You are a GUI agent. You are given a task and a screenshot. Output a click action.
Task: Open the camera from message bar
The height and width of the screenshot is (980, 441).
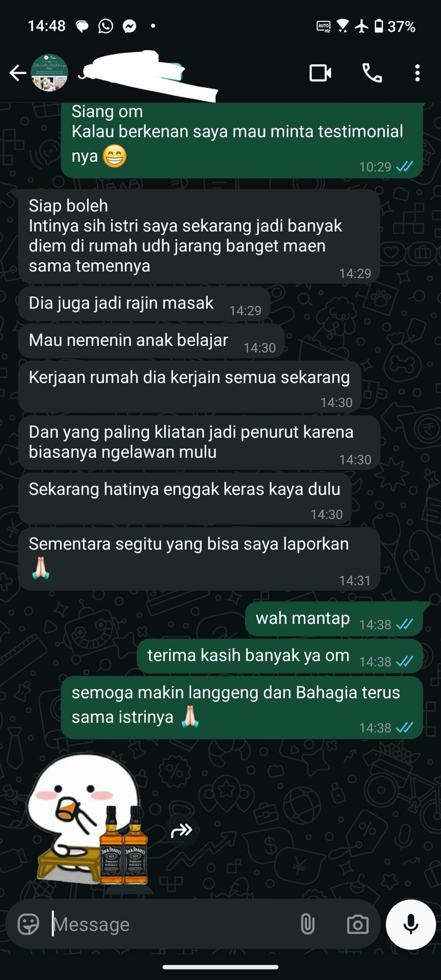[x=358, y=924]
